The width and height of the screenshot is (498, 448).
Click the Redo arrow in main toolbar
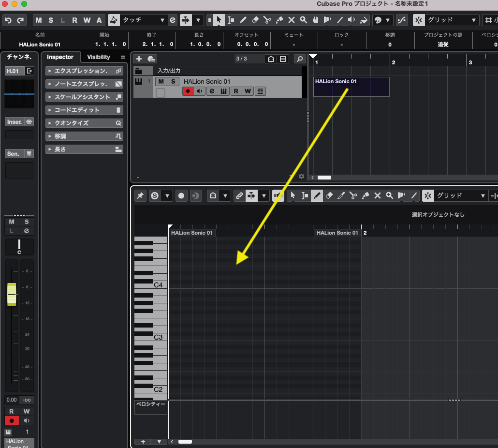pyautogui.click(x=20, y=20)
